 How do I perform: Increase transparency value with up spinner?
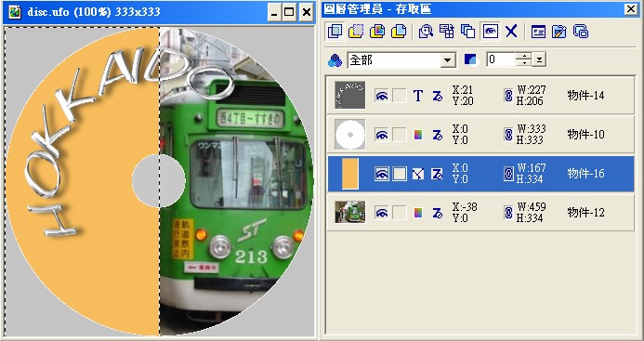[x=523, y=57]
